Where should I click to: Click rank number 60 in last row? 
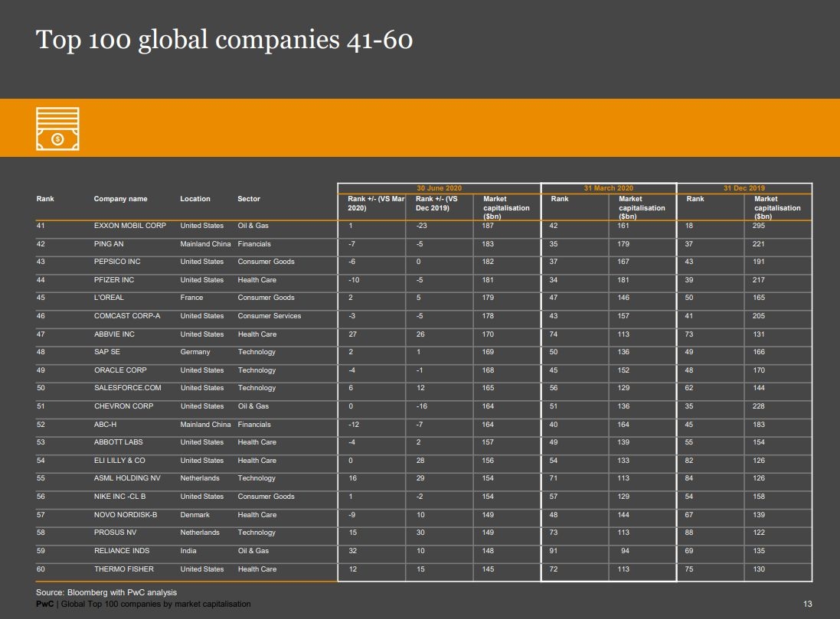point(41,569)
